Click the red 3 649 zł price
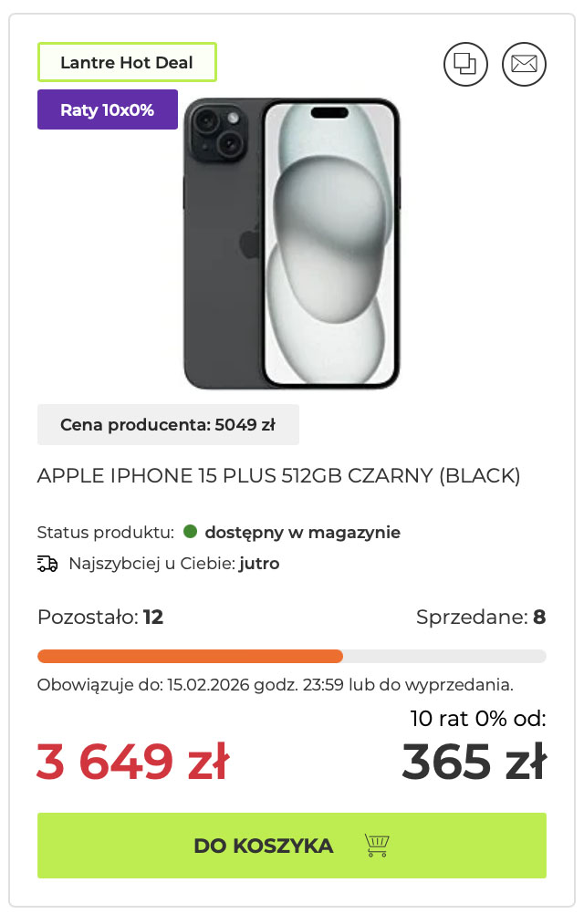 [133, 763]
